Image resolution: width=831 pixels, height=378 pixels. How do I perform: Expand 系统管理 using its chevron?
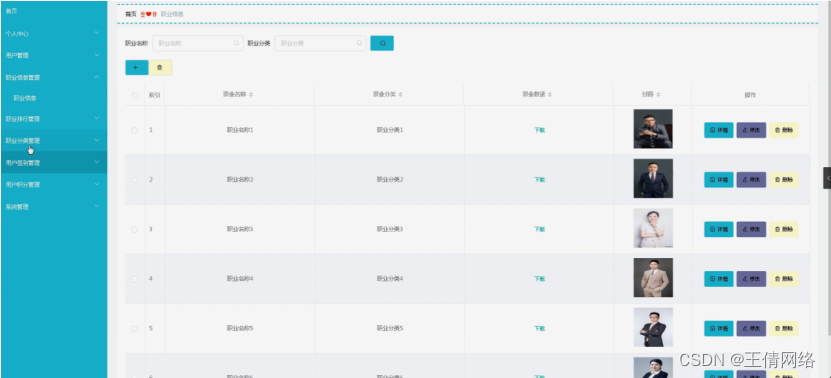tap(97, 206)
